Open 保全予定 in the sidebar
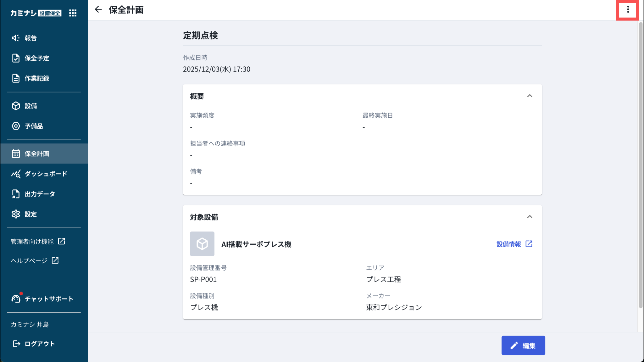The image size is (644, 362). tap(37, 58)
